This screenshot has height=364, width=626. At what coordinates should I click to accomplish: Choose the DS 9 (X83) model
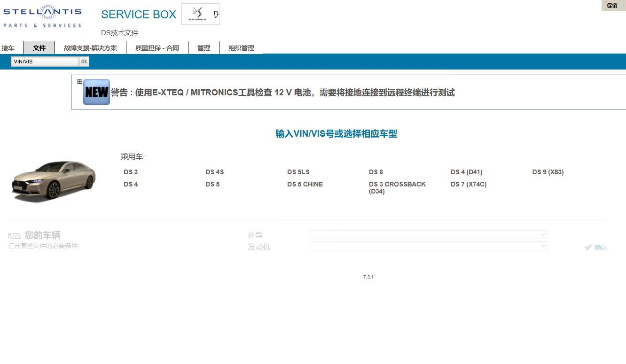point(548,172)
